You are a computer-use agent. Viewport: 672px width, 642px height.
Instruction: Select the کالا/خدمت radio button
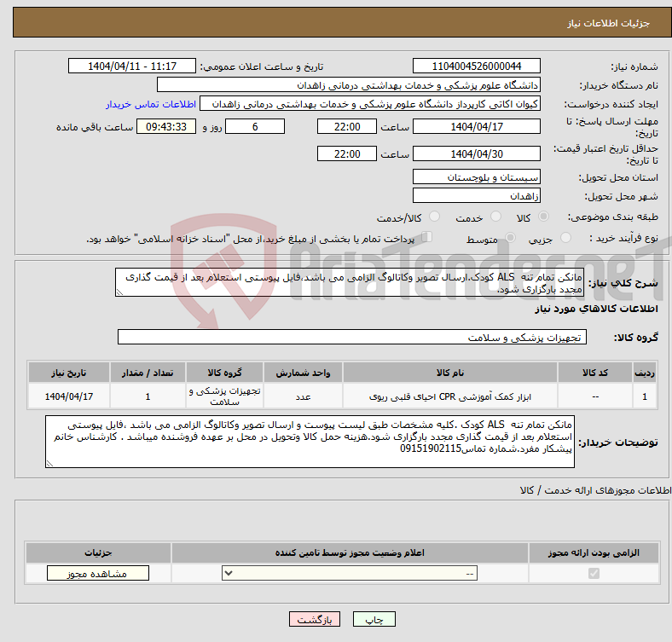tap(435, 217)
